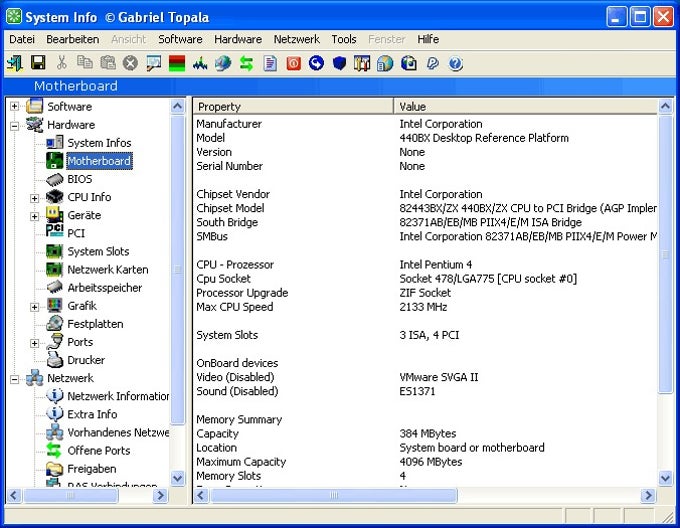Click the gray circular X stop icon

coord(130,63)
